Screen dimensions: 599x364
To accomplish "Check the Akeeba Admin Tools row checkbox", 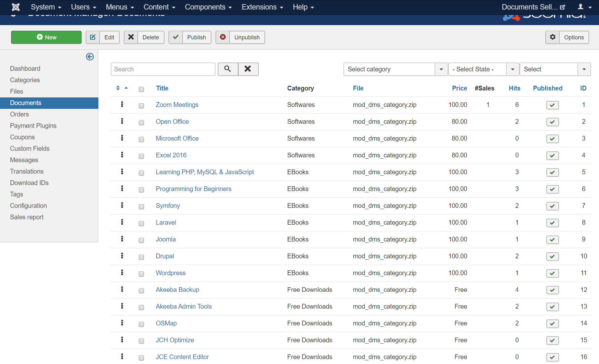I will (141, 308).
